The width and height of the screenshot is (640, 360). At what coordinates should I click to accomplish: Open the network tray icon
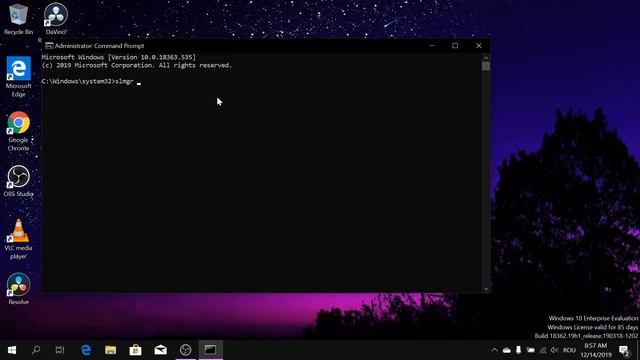point(542,350)
